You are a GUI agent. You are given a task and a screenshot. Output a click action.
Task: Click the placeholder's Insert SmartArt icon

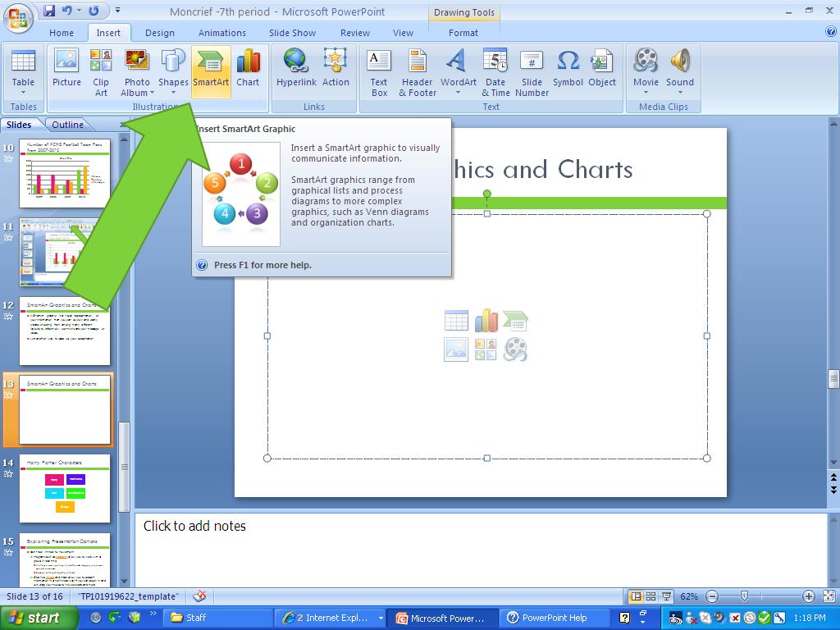tap(515, 321)
